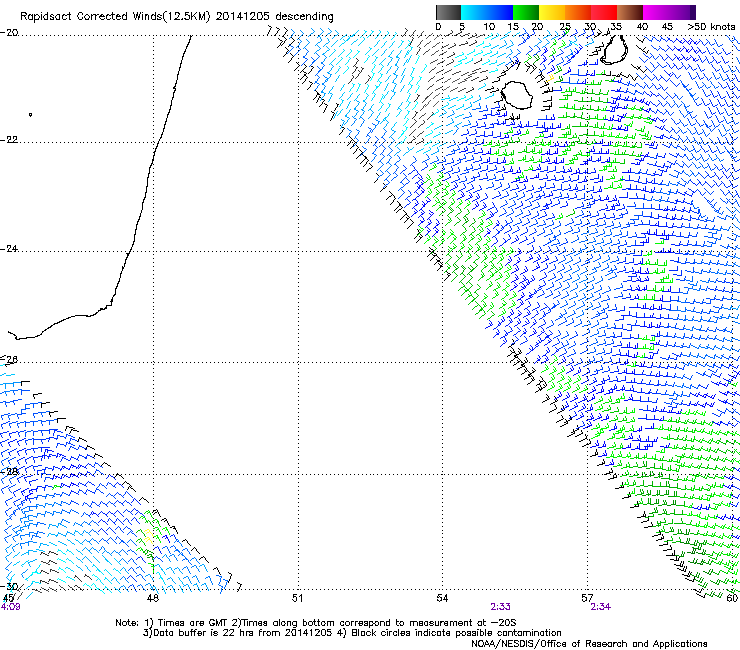This screenshot has width=740, height=650.
Task: Click the cyan 5-10 knots legend swatch
Action: point(474,12)
